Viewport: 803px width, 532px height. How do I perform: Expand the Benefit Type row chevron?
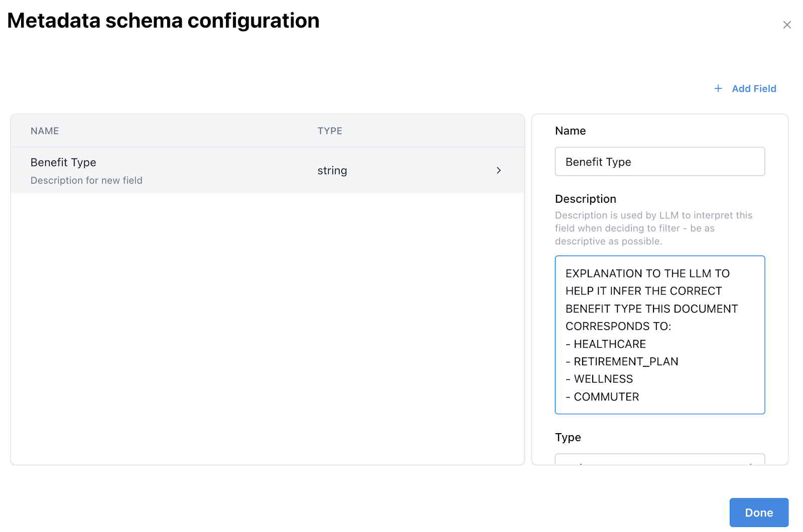point(498,171)
